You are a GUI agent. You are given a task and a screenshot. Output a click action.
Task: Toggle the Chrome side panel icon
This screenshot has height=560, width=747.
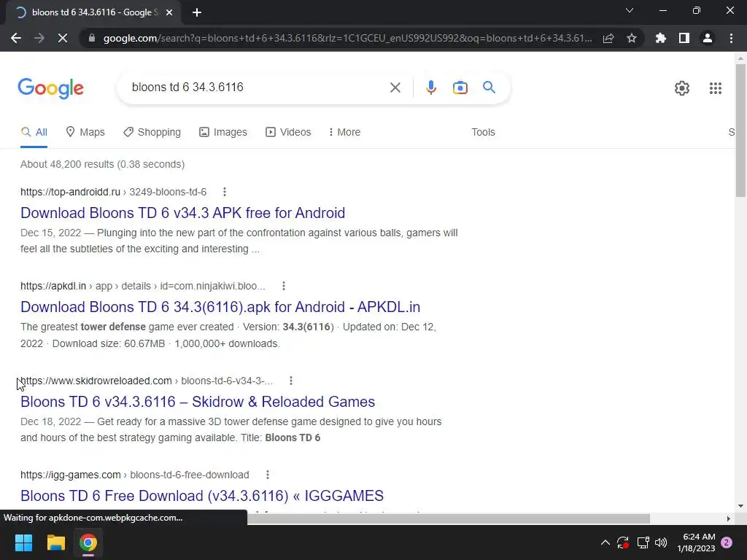(684, 38)
